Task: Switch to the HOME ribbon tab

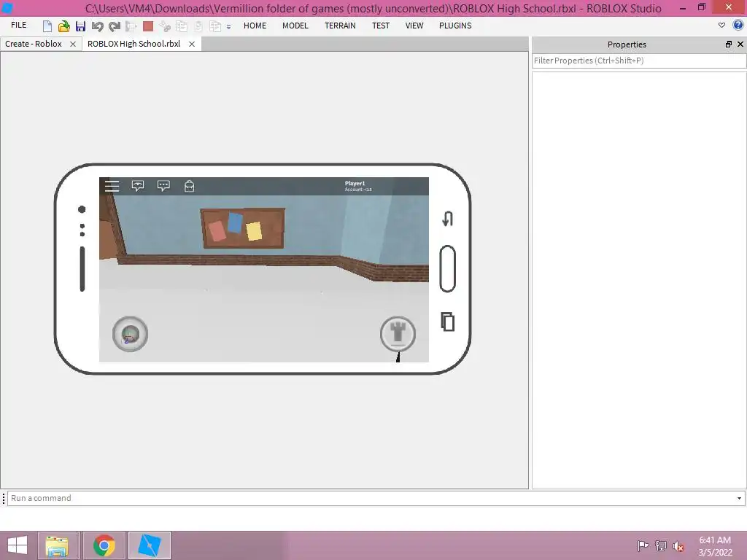Action: tap(255, 26)
